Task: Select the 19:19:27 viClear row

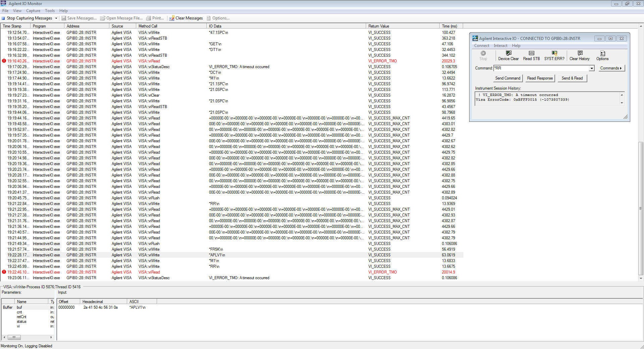Action: 232,95
